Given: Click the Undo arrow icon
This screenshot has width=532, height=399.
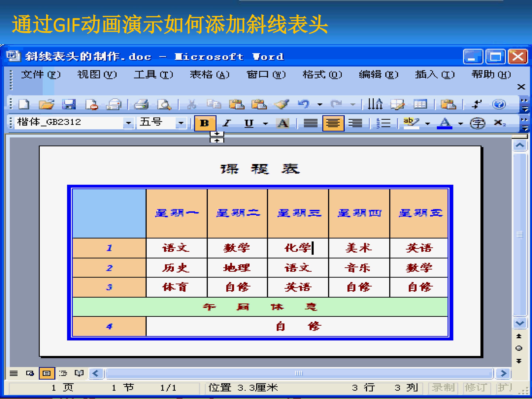Looking at the screenshot, I should (304, 104).
